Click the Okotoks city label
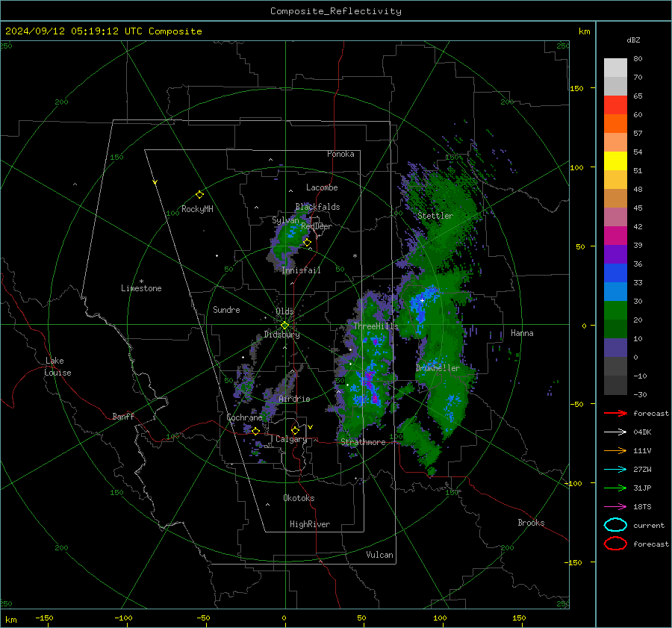The width and height of the screenshot is (672, 628). pyautogui.click(x=299, y=498)
